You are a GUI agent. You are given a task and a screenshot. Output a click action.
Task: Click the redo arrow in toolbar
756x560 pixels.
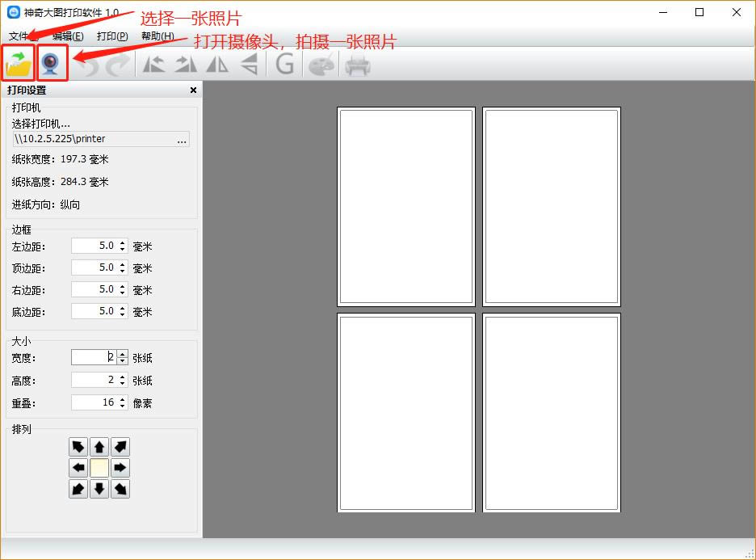(118, 65)
